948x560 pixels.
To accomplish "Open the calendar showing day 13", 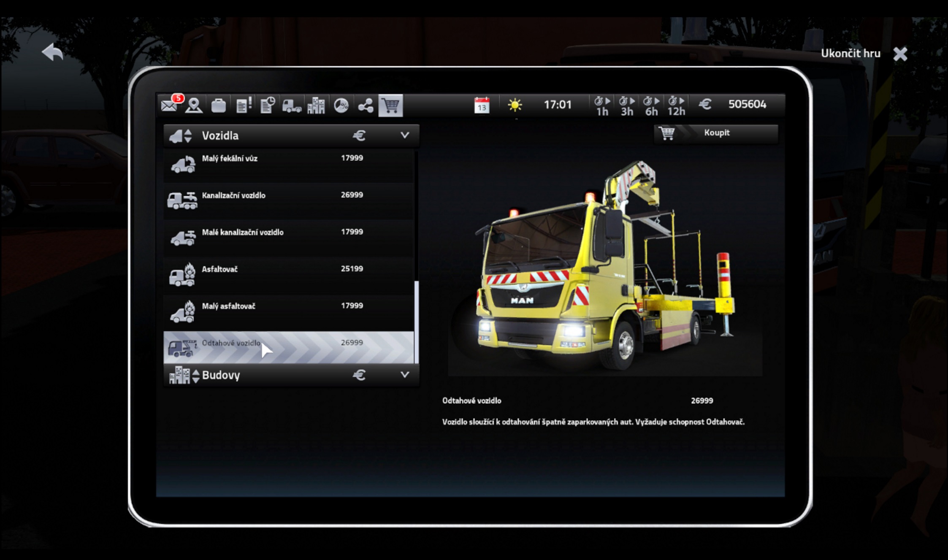I will [482, 105].
